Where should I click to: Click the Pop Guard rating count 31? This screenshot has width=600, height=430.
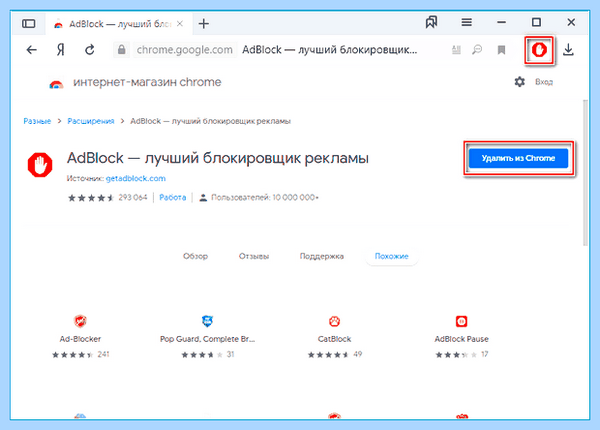coord(230,355)
